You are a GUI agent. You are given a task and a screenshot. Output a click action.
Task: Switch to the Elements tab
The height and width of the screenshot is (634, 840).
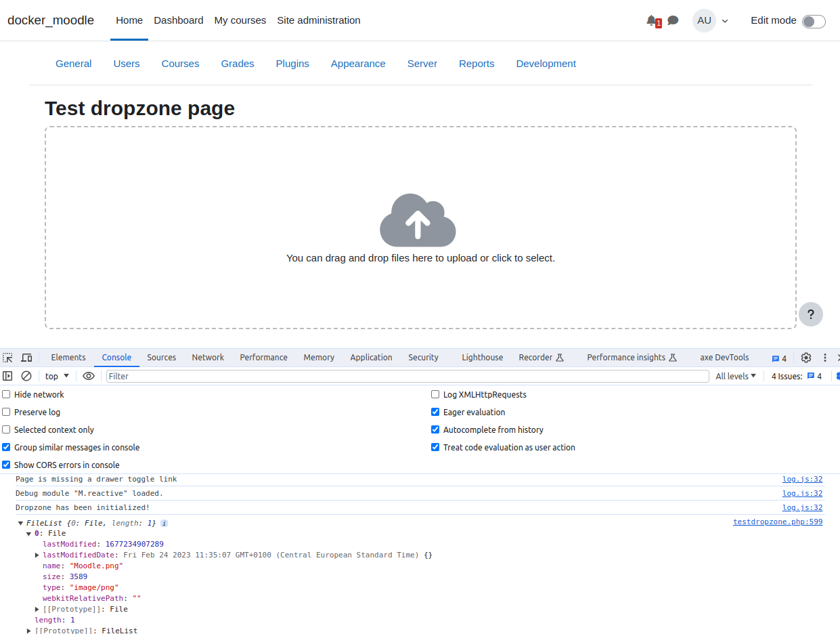click(x=68, y=358)
